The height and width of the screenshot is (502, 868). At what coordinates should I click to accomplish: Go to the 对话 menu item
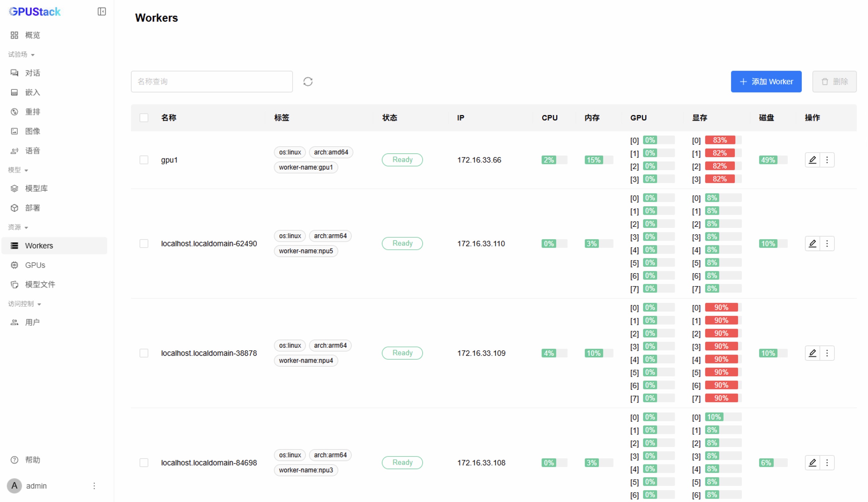click(32, 73)
